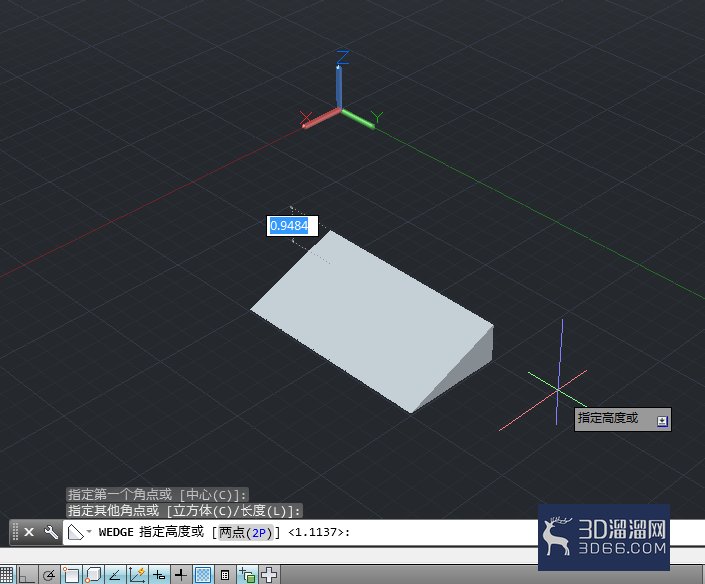Image resolution: width=705 pixels, height=584 pixels.
Task: Click the cross-shaped status bar icon
Action: pos(269,575)
